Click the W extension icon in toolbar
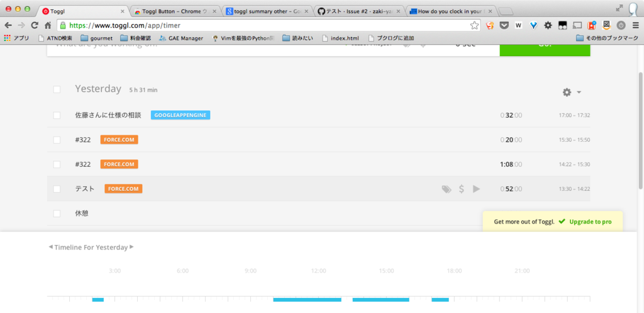 coord(518,25)
